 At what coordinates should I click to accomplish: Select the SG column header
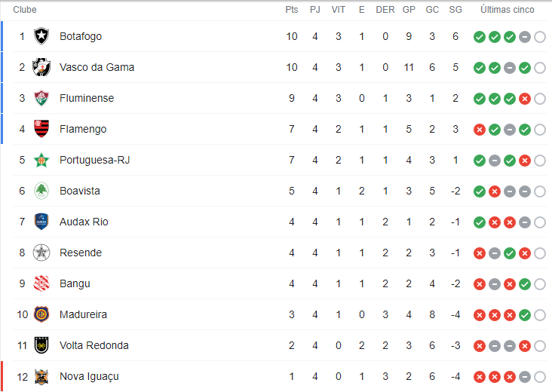pyautogui.click(x=455, y=10)
